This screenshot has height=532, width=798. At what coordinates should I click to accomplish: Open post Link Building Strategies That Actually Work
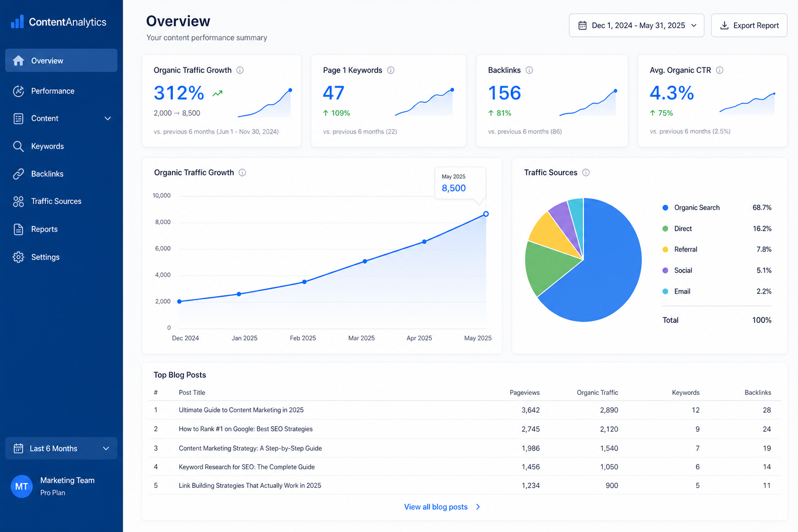tap(250, 486)
